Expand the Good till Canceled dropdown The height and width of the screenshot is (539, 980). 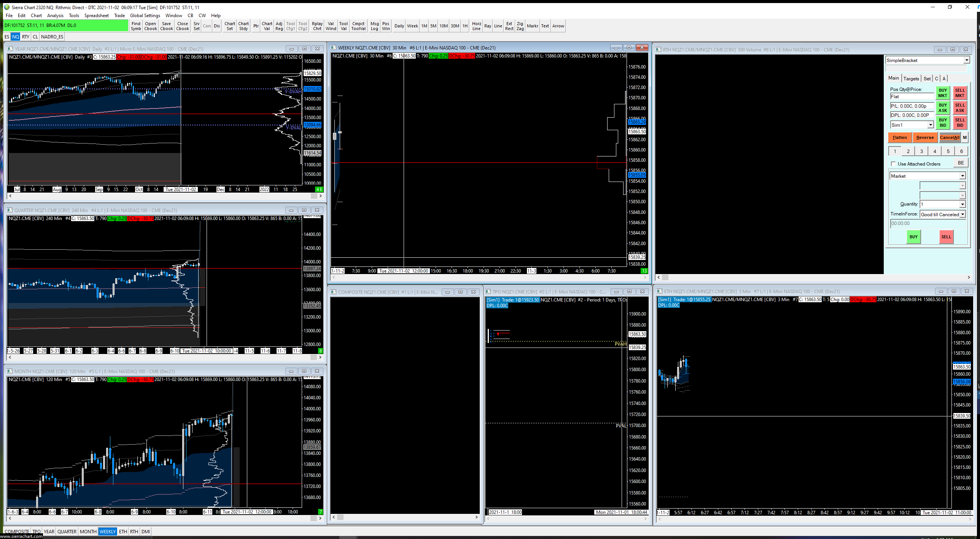[x=963, y=214]
